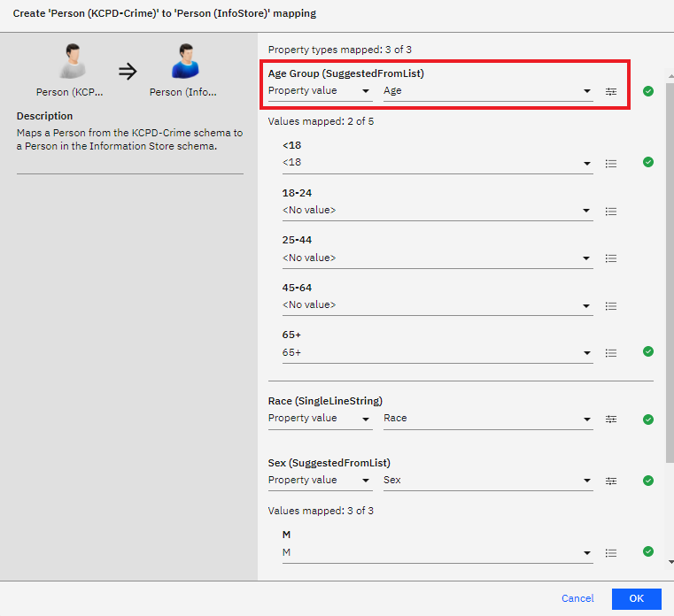
Task: Open the 65+ value mapping dropdown
Action: pos(437,353)
